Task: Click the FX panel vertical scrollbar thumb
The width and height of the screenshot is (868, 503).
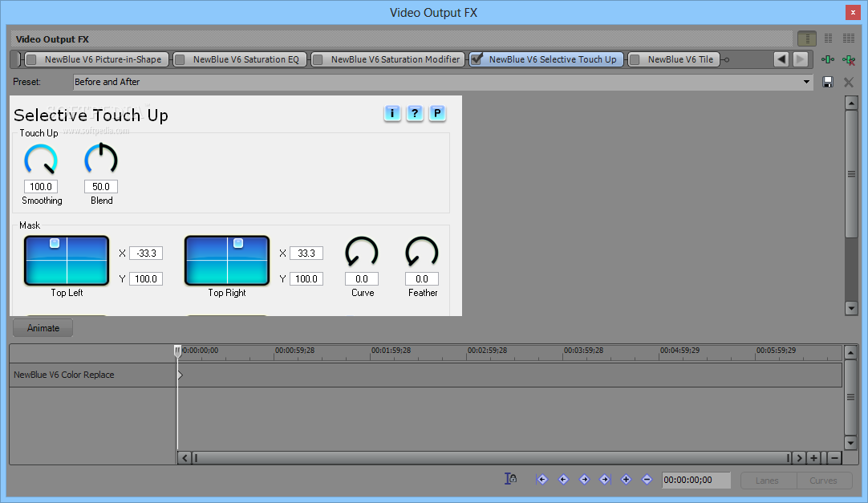Action: coord(851,174)
